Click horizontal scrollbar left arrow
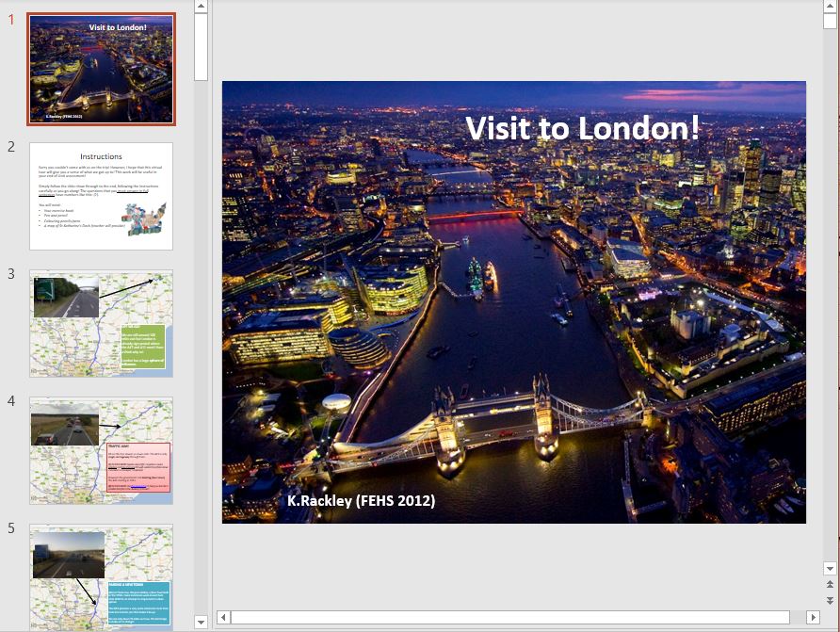Viewport: 840px width, 632px height. (x=223, y=618)
